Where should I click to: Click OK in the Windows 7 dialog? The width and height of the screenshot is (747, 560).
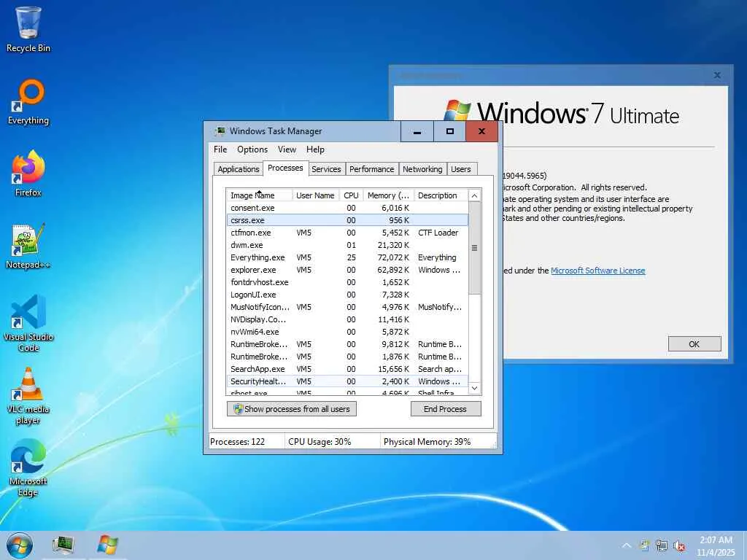[x=694, y=344]
